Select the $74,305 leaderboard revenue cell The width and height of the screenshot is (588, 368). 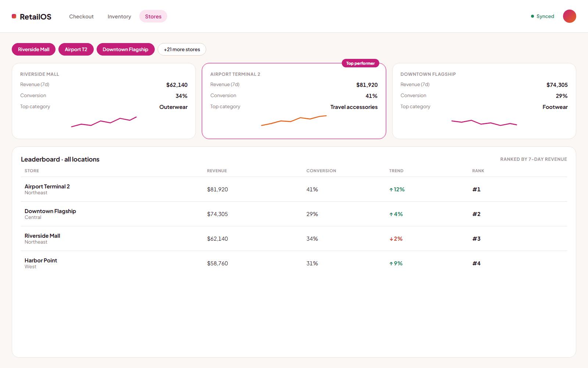click(218, 214)
